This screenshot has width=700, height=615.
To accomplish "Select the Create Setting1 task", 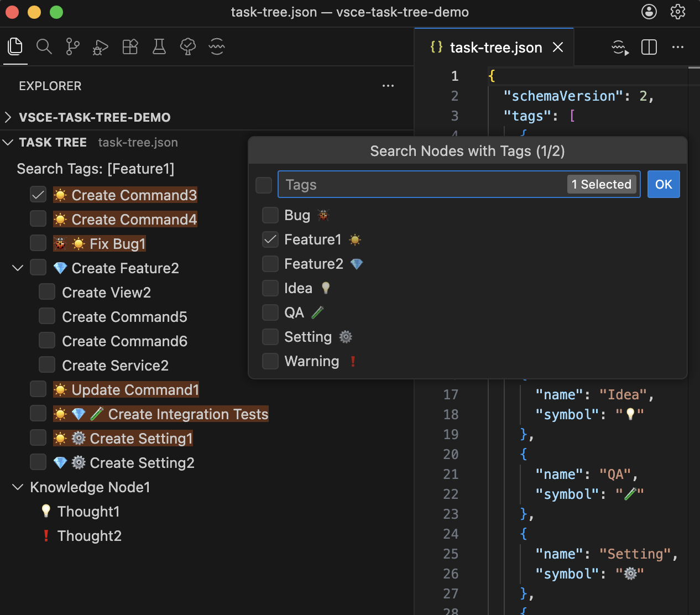I will [x=141, y=439].
